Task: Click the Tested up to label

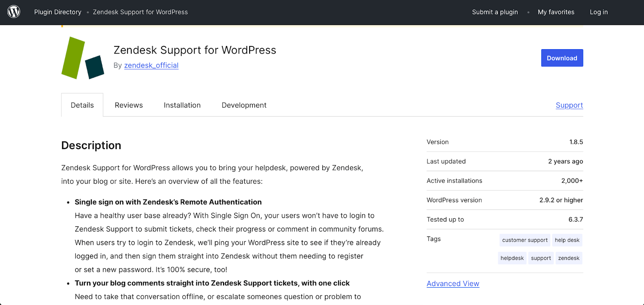Action: coord(445,219)
